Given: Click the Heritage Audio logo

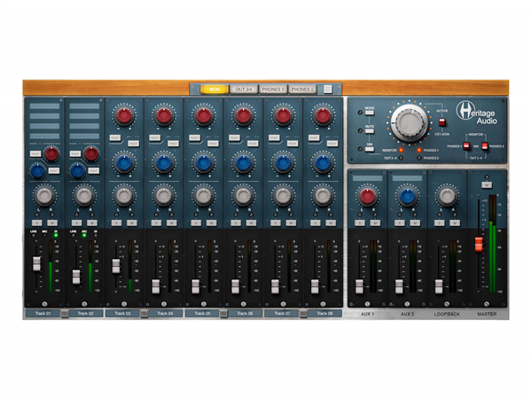Looking at the screenshot, I should pyautogui.click(x=476, y=111).
